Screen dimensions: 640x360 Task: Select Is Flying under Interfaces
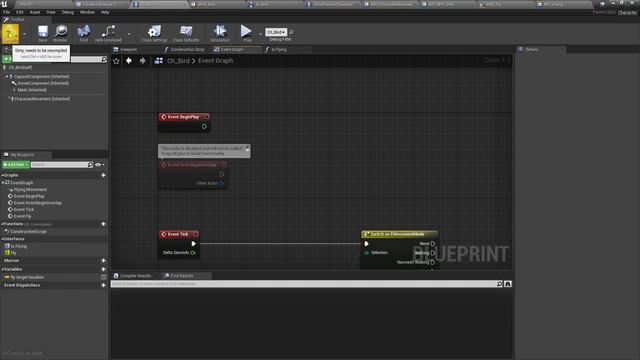click(18, 246)
